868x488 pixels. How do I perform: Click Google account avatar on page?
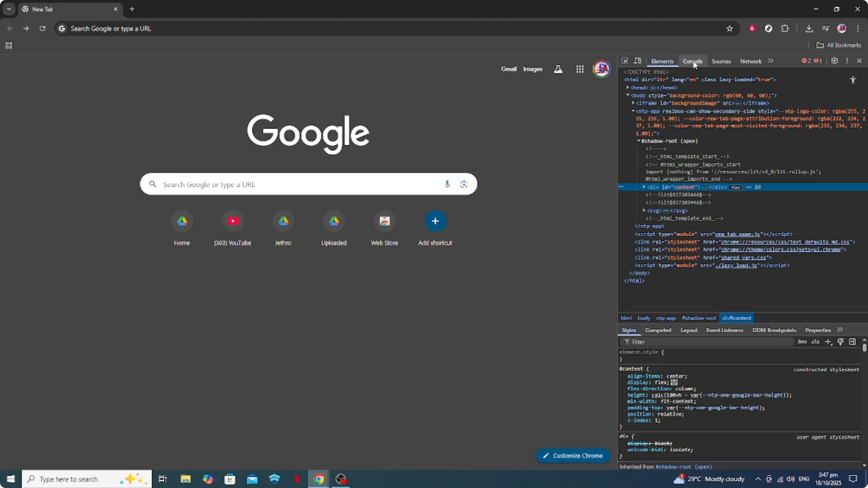(x=601, y=69)
